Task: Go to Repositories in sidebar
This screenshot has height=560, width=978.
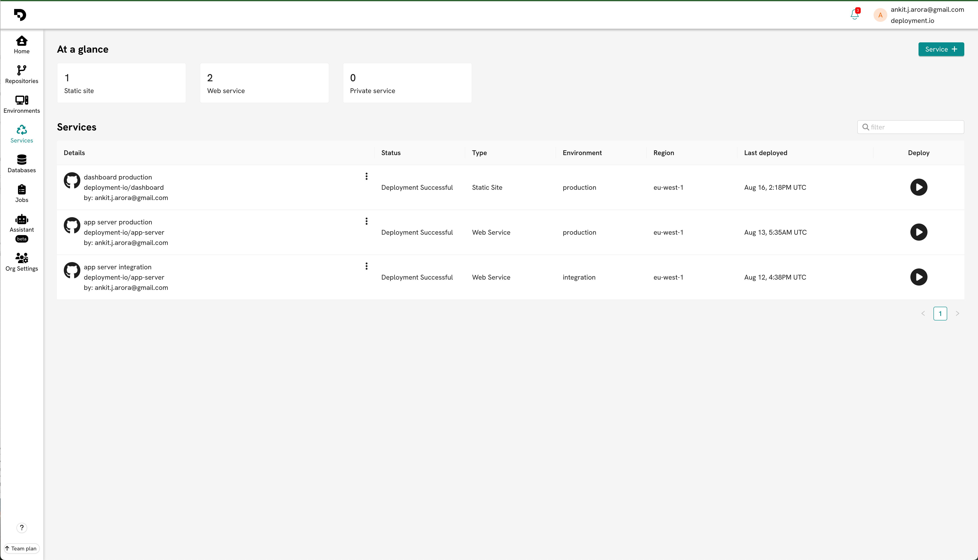Action: pos(22,75)
